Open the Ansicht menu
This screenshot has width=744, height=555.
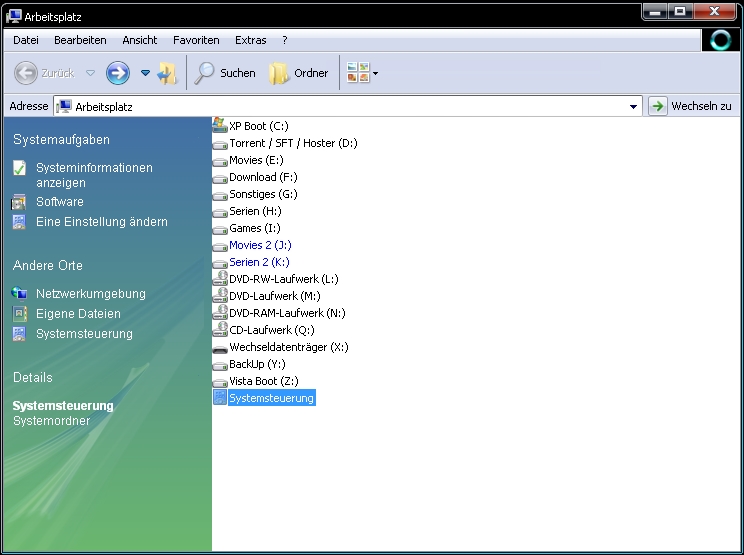pyautogui.click(x=140, y=40)
